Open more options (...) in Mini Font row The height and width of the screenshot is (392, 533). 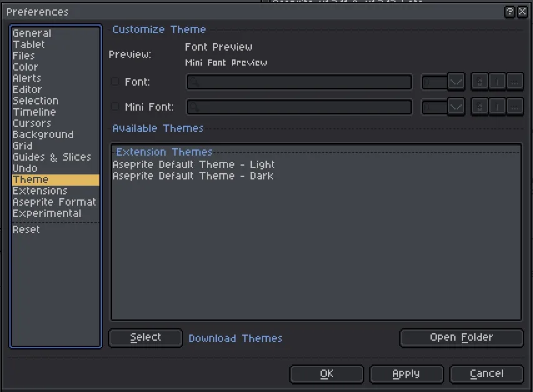515,107
